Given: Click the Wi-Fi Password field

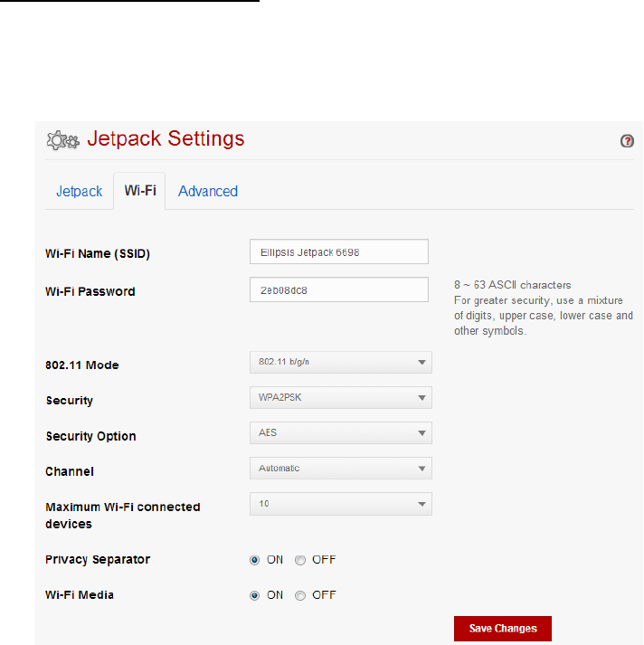Looking at the screenshot, I should pyautogui.click(x=339, y=289).
